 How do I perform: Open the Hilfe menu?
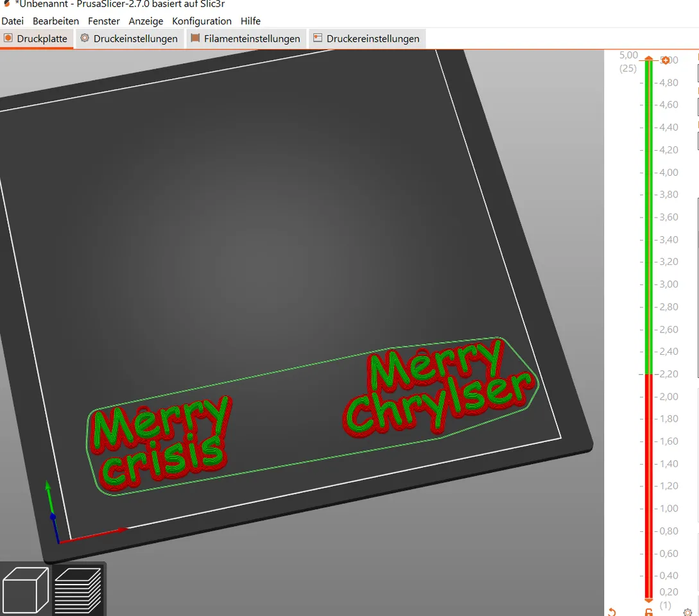[250, 21]
